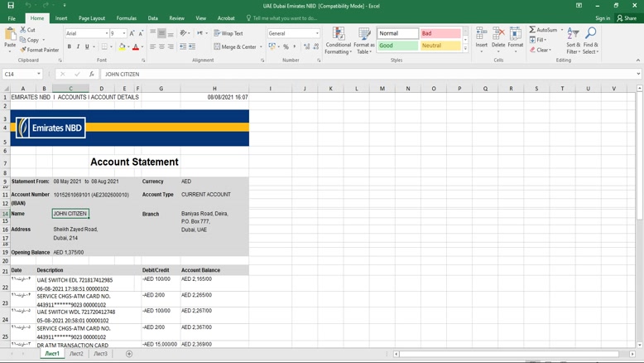
Task: Select the Normal cell style
Action: click(397, 33)
